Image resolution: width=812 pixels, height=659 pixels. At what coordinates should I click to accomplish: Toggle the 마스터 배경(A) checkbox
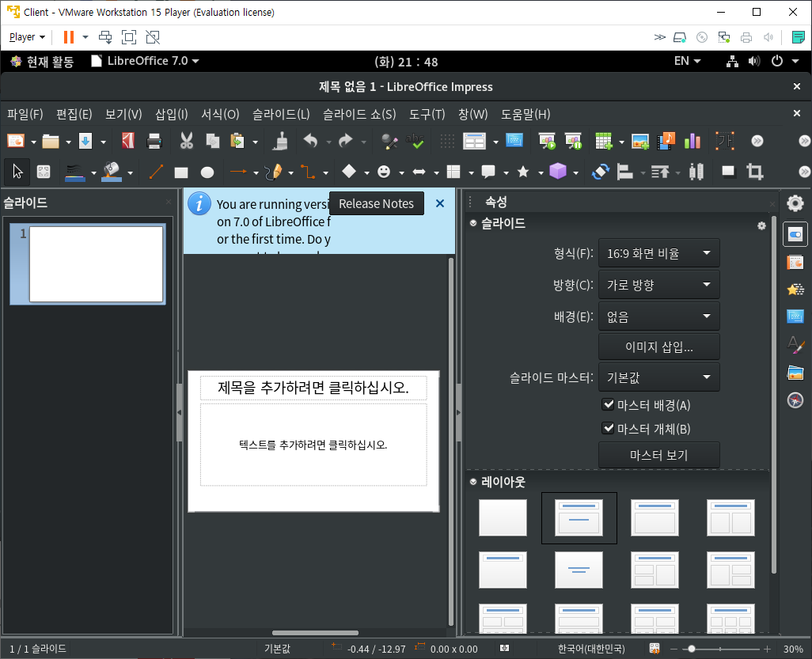(608, 404)
